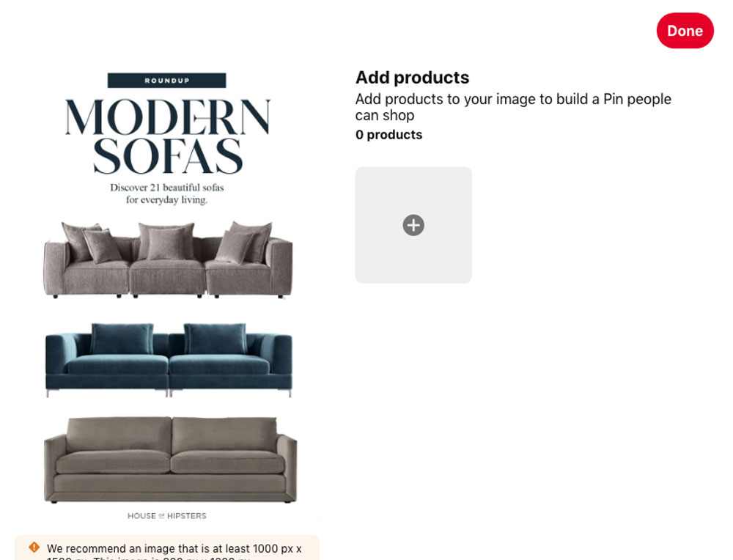The width and height of the screenshot is (733, 560).
Task: Click the MODERN SOFAS title text
Action: coord(167,136)
